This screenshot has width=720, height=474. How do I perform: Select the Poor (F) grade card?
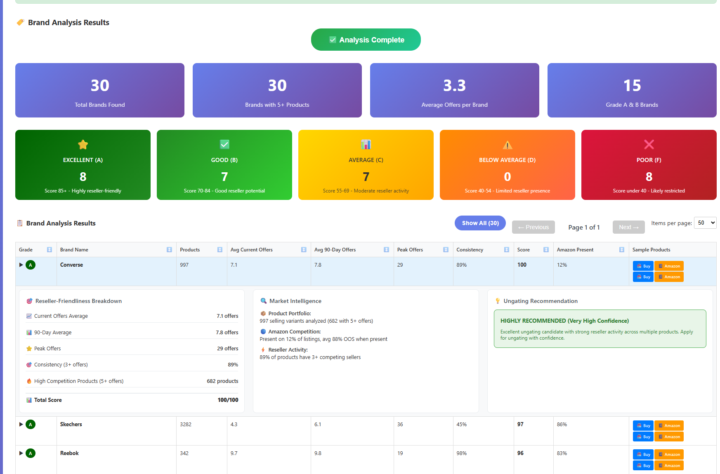649,163
